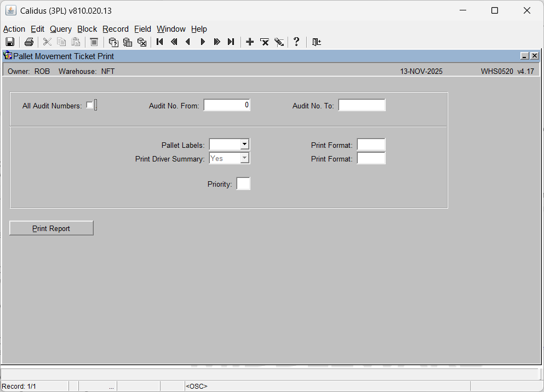Click the Insert Record plus icon
The width and height of the screenshot is (544, 392).
coord(250,42)
